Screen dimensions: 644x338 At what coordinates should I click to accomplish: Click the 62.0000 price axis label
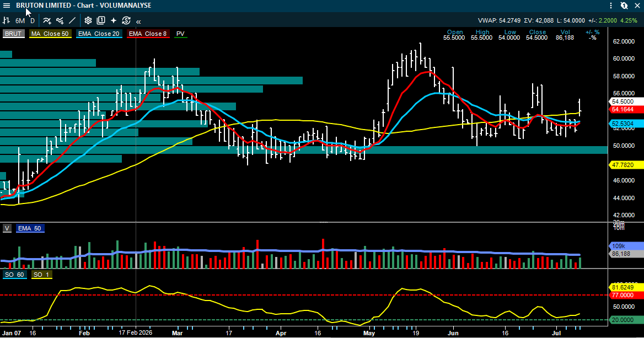[x=623, y=41]
